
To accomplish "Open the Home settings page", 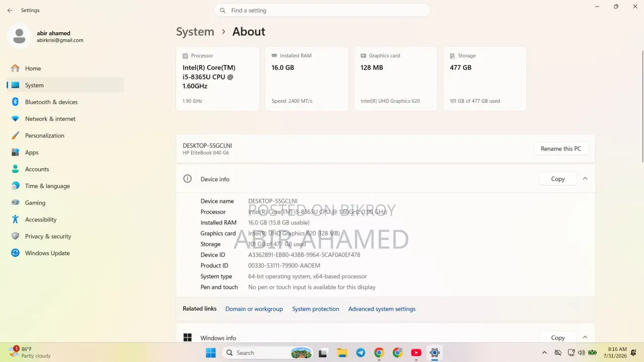I will coord(65,68).
